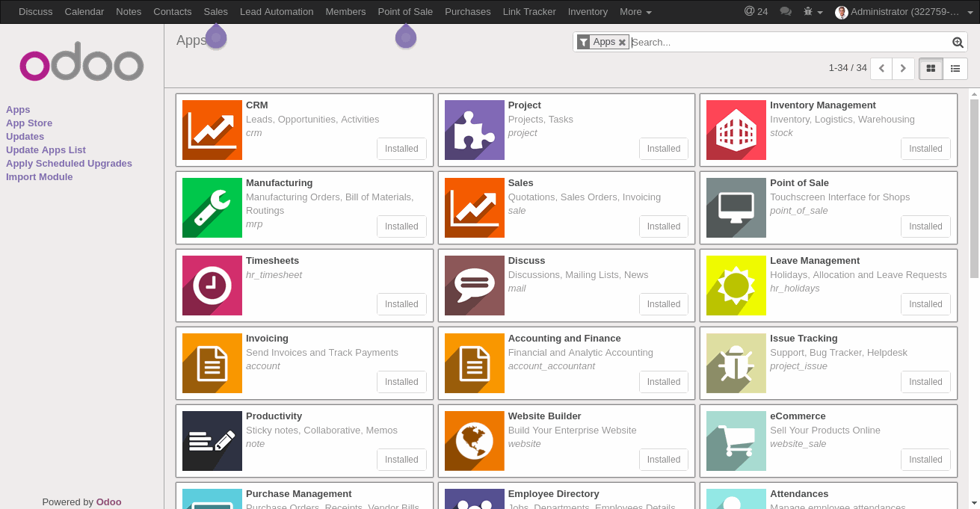Click the Apps sidebar link
The width and height of the screenshot is (980, 509).
pos(18,110)
